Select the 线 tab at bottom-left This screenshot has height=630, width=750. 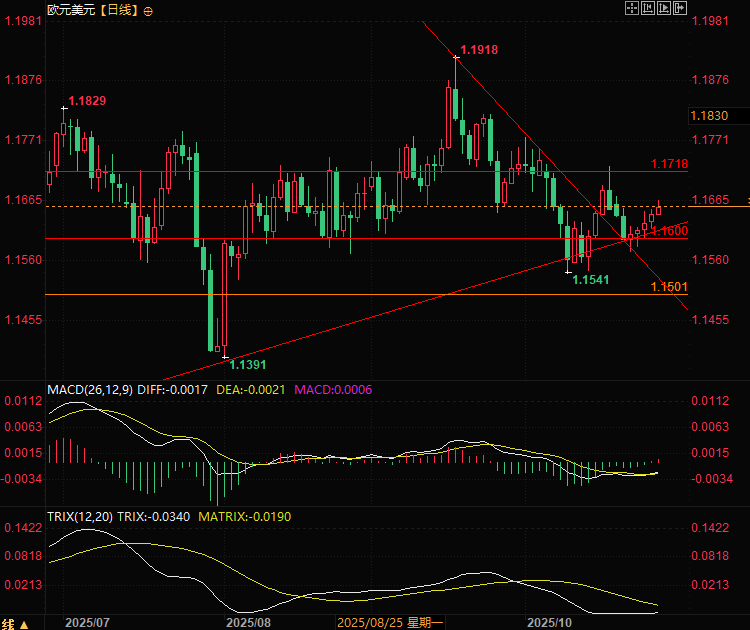click(x=8, y=624)
